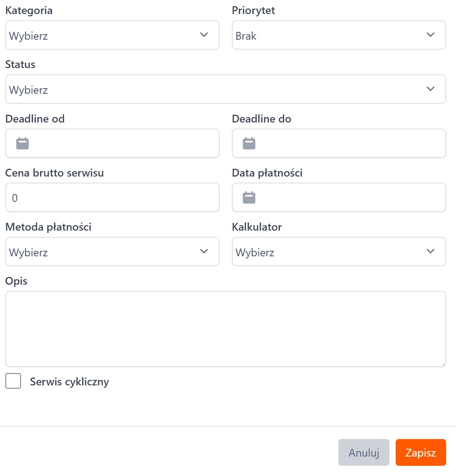Click chevron arrow of Priorytet dropdown

click(430, 35)
